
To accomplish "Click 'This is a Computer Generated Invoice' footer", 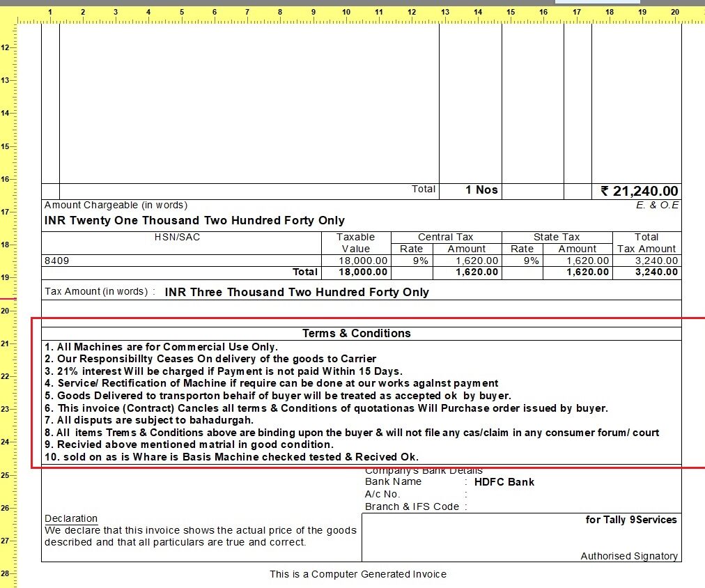I will (358, 574).
